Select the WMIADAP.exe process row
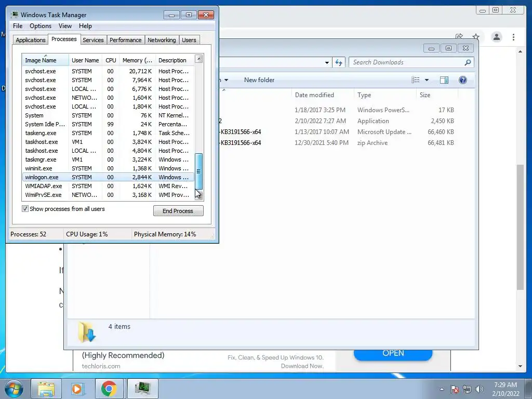Image resolution: width=532 pixels, height=399 pixels. click(108, 186)
